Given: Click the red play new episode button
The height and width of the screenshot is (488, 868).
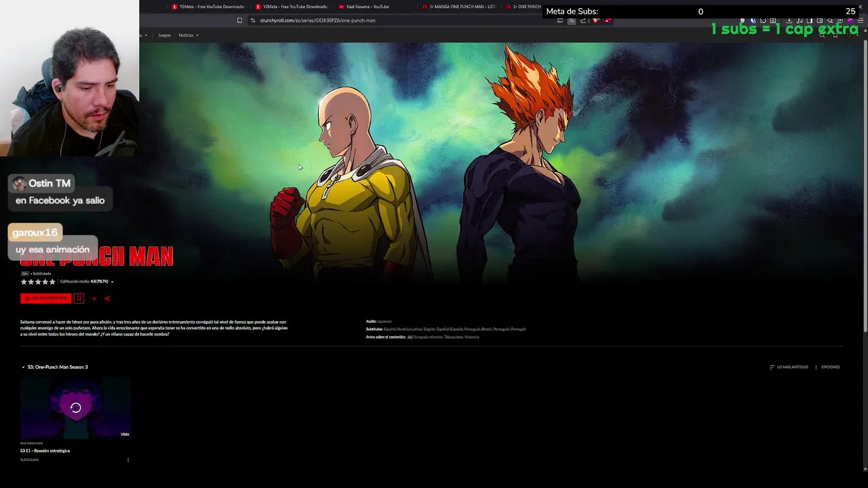Looking at the screenshot, I should click(x=45, y=298).
